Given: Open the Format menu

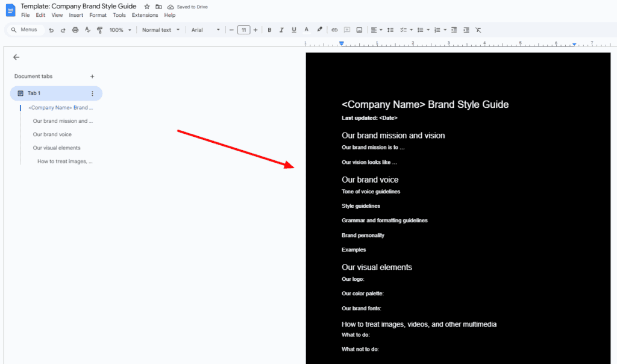Looking at the screenshot, I should pos(98,15).
